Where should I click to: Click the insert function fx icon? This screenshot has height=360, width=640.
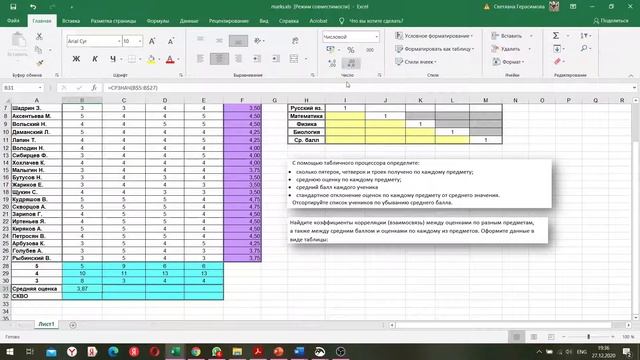(x=93, y=88)
